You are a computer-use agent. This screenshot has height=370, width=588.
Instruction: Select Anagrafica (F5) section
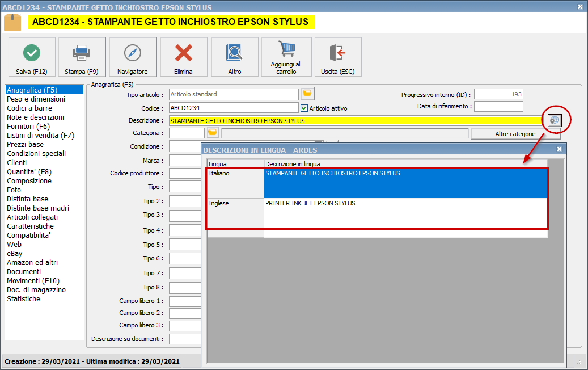pos(44,90)
